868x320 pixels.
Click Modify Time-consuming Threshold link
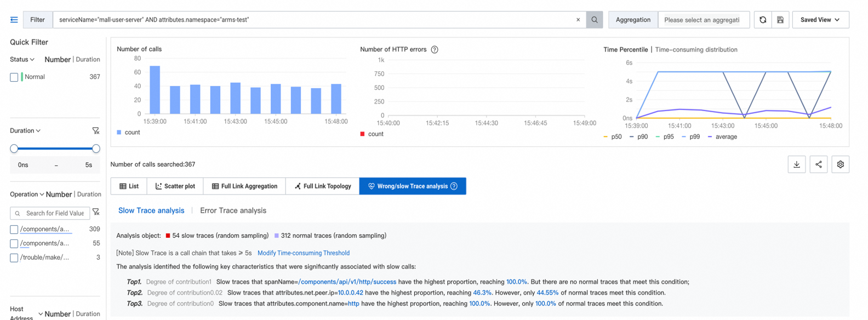[304, 253]
